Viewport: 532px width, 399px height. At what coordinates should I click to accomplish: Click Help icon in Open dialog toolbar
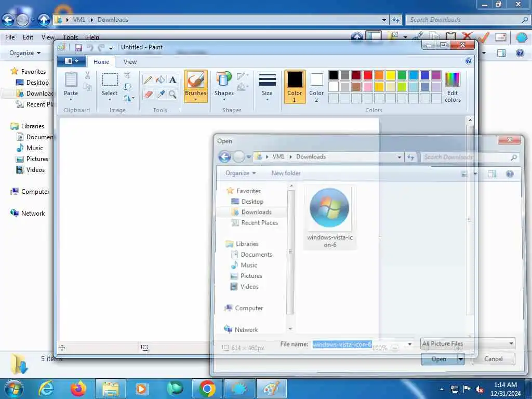(510, 174)
